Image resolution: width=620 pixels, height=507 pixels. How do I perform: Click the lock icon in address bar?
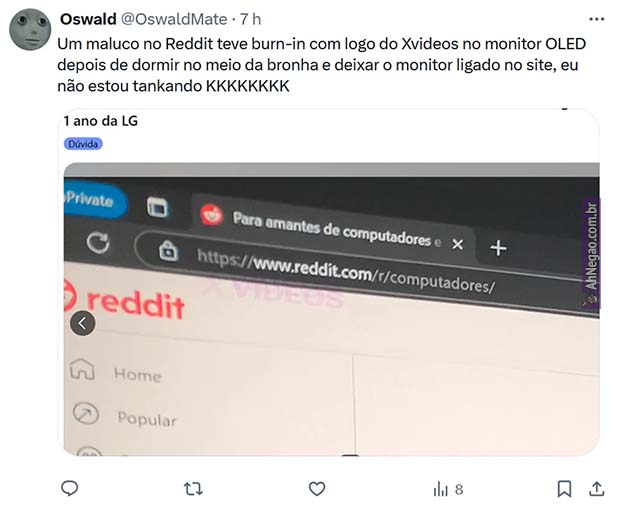coord(168,251)
